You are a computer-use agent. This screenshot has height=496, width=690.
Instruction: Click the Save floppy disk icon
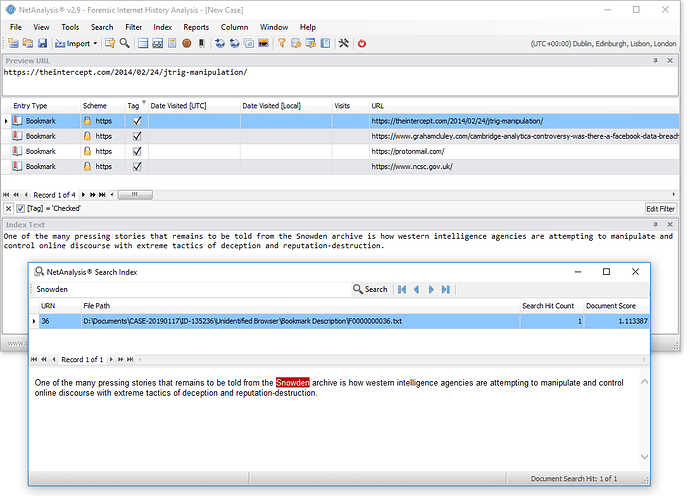42,43
